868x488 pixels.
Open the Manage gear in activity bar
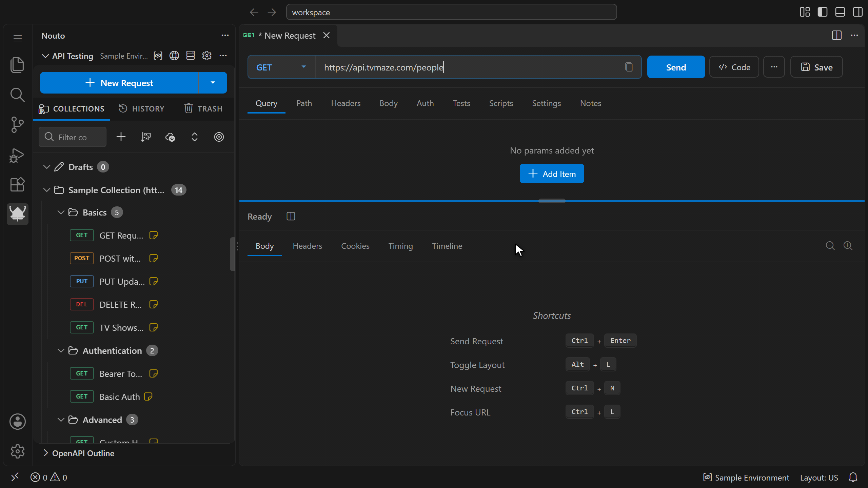[17, 451]
